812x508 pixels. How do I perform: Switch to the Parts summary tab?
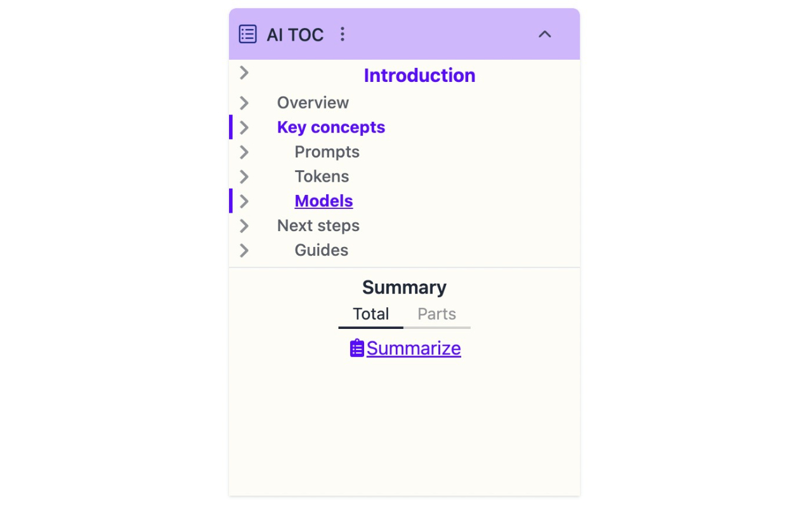pyautogui.click(x=436, y=314)
